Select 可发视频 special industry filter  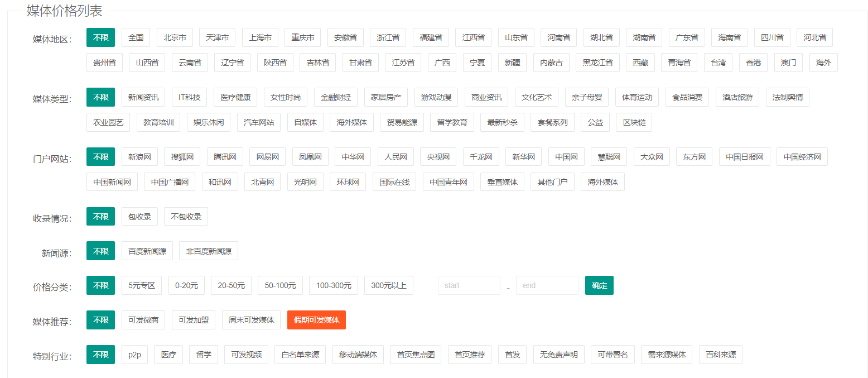(x=246, y=355)
